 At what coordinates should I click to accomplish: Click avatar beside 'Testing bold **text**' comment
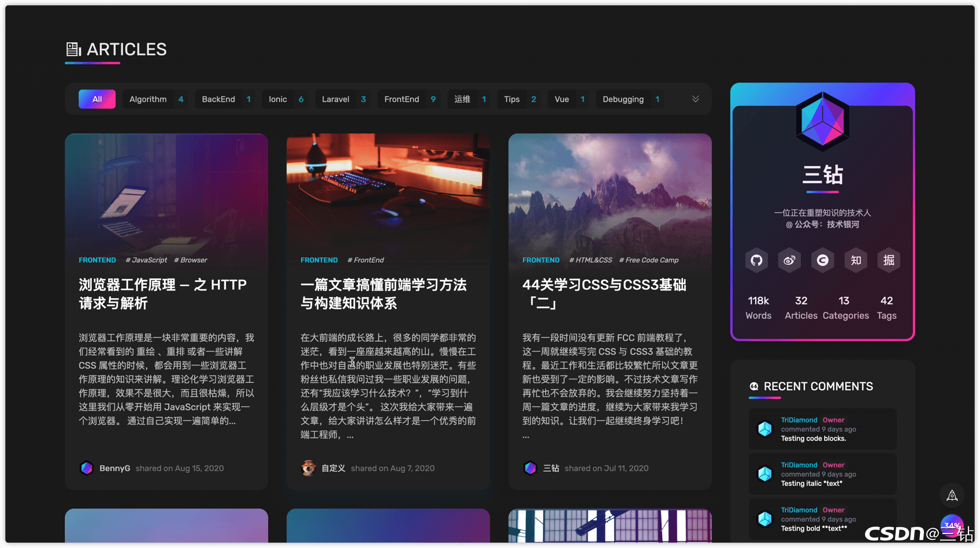click(765, 519)
